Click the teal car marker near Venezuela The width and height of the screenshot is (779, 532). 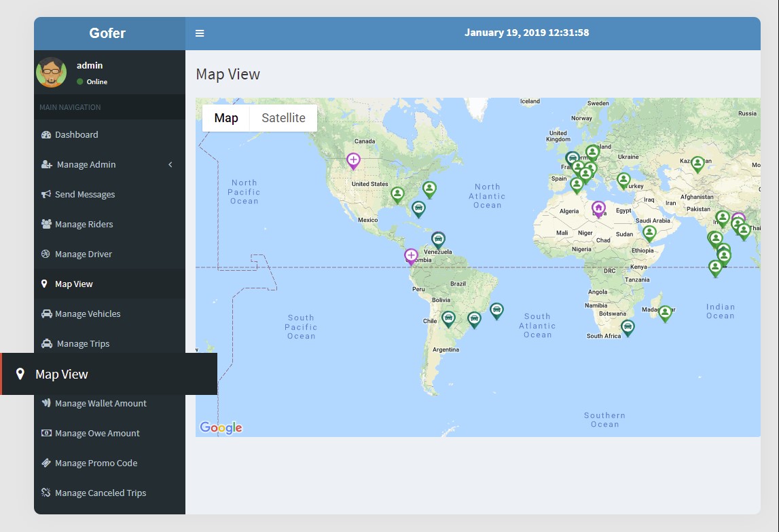439,239
